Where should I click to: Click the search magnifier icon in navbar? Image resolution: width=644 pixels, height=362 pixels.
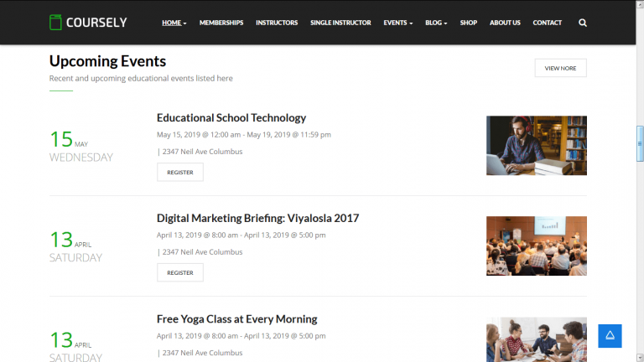[x=583, y=23]
